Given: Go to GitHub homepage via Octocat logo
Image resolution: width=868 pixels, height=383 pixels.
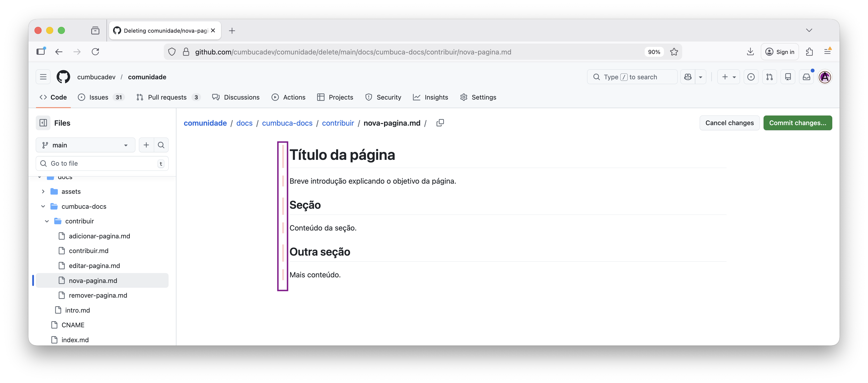Looking at the screenshot, I should point(63,77).
